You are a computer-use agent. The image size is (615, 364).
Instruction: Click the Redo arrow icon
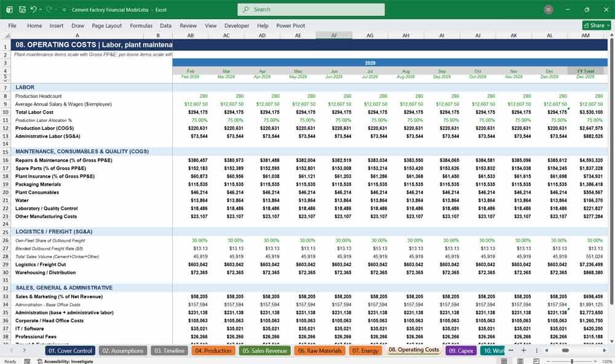[x=49, y=9]
